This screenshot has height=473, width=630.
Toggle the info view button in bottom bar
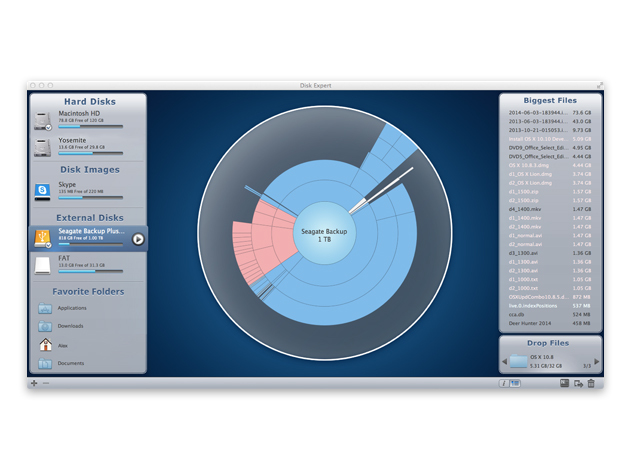[x=504, y=383]
